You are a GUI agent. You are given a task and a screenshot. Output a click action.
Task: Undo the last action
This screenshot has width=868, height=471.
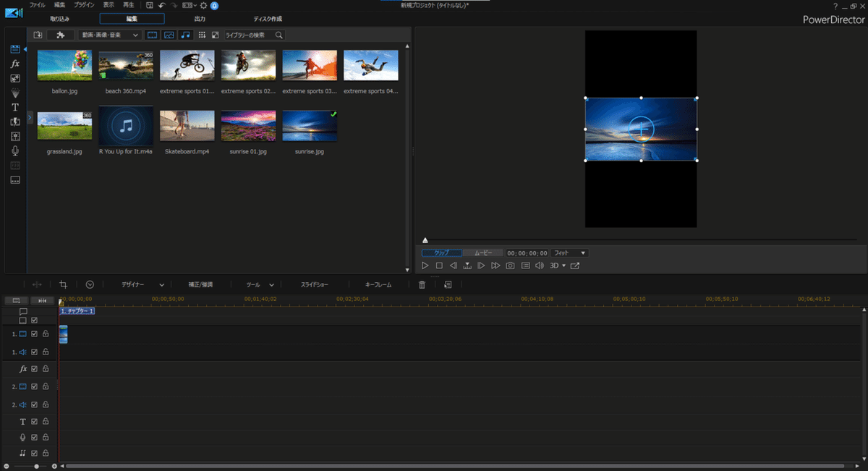point(161,5)
